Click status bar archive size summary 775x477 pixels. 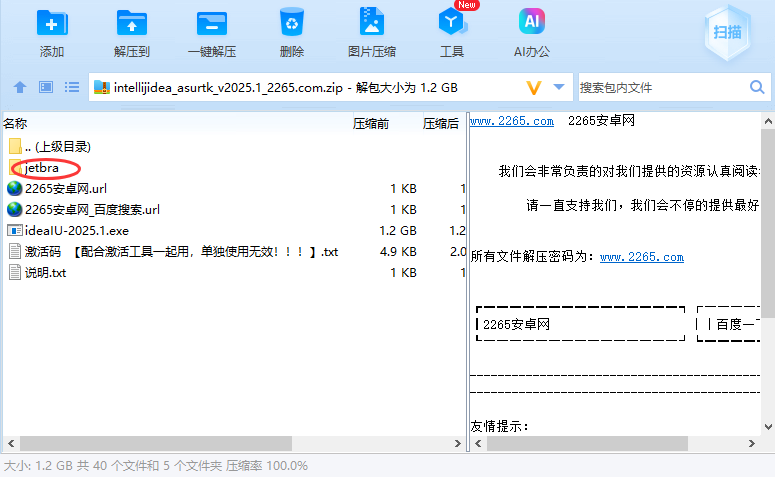tap(156, 466)
